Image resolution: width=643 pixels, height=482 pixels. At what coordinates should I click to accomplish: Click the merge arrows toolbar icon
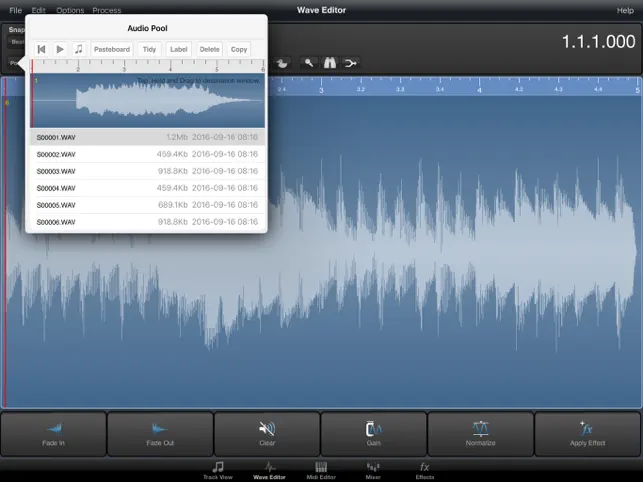click(351, 63)
